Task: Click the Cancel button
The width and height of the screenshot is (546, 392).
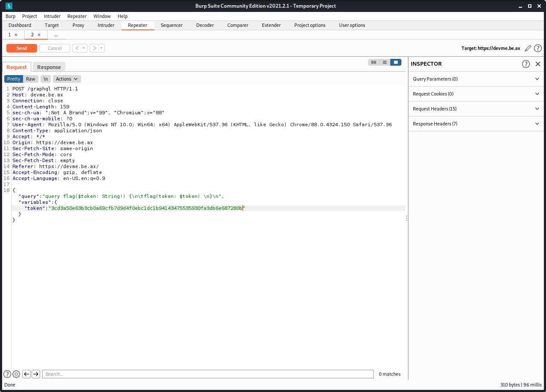Action: click(55, 48)
